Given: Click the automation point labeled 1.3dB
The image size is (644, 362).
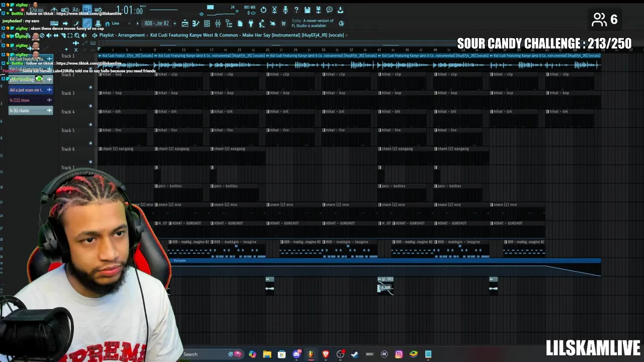Looking at the screenshot, I should tap(385, 288).
